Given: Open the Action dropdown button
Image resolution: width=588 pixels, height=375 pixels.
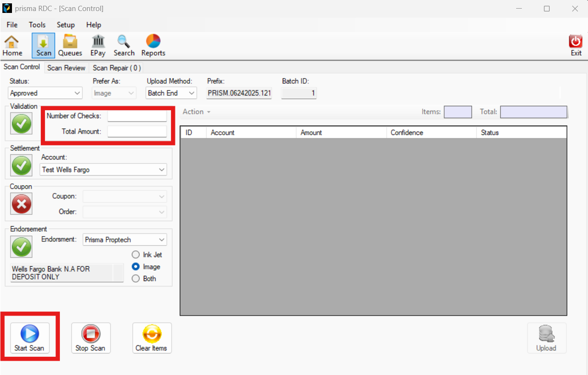Looking at the screenshot, I should [196, 112].
